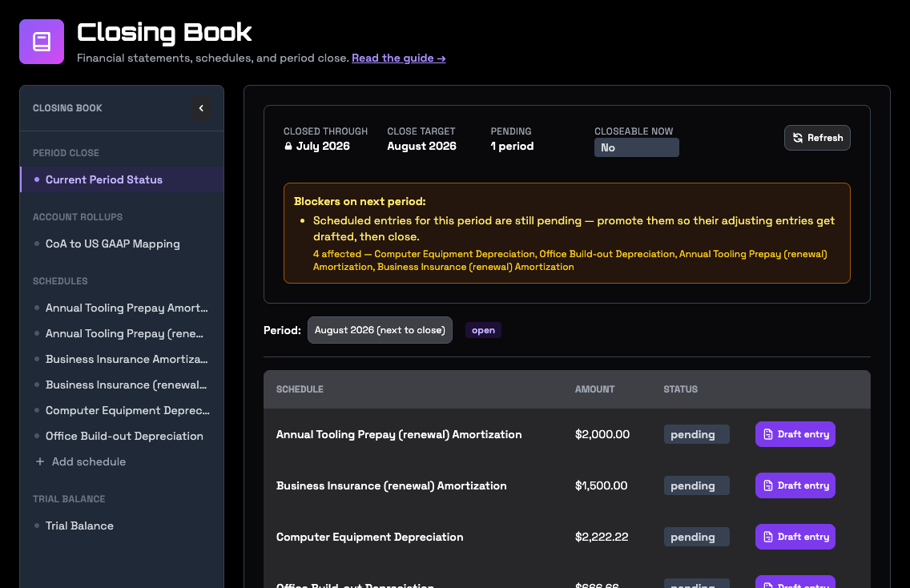Viewport: 910px width, 588px height.
Task: Select Current Period Status in sidebar
Action: click(x=122, y=179)
